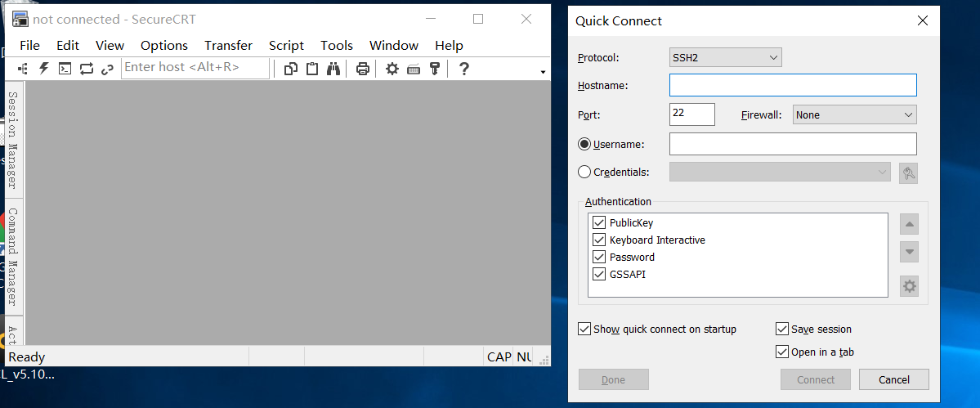
Task: Click the SecureCRT title bar application icon
Action: 20,19
